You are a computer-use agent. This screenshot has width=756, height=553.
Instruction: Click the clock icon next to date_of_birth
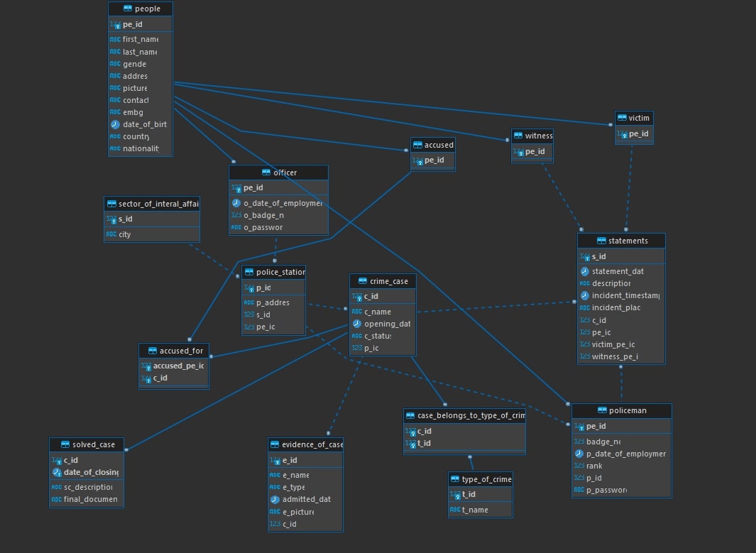(115, 124)
